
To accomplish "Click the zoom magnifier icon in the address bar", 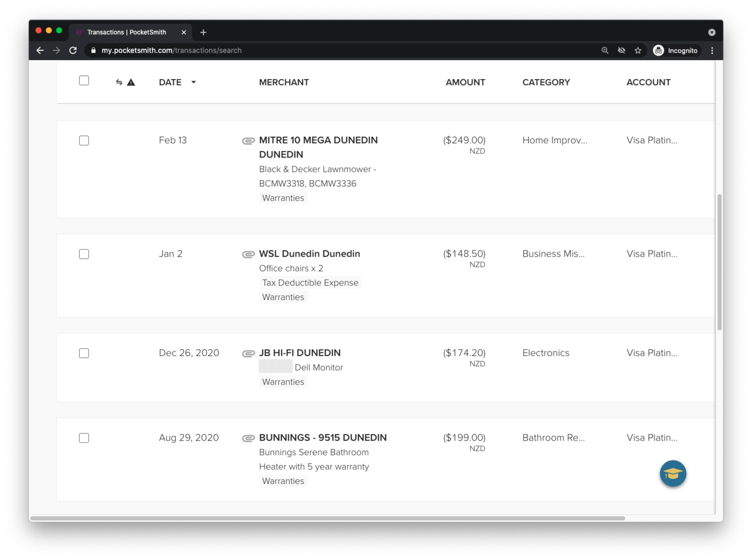I will [605, 50].
